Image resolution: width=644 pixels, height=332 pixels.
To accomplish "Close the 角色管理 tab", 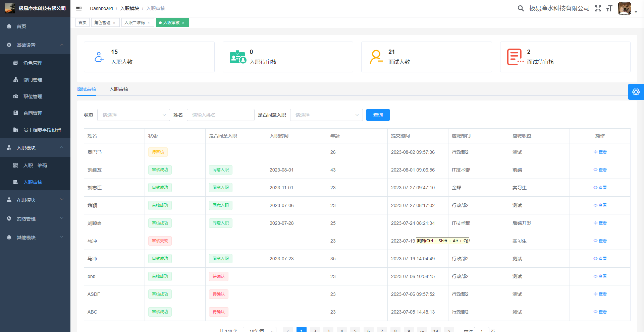I will [x=114, y=23].
